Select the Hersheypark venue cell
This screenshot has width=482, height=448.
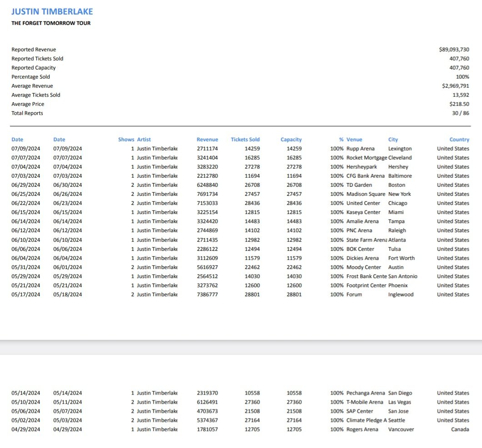[361, 167]
